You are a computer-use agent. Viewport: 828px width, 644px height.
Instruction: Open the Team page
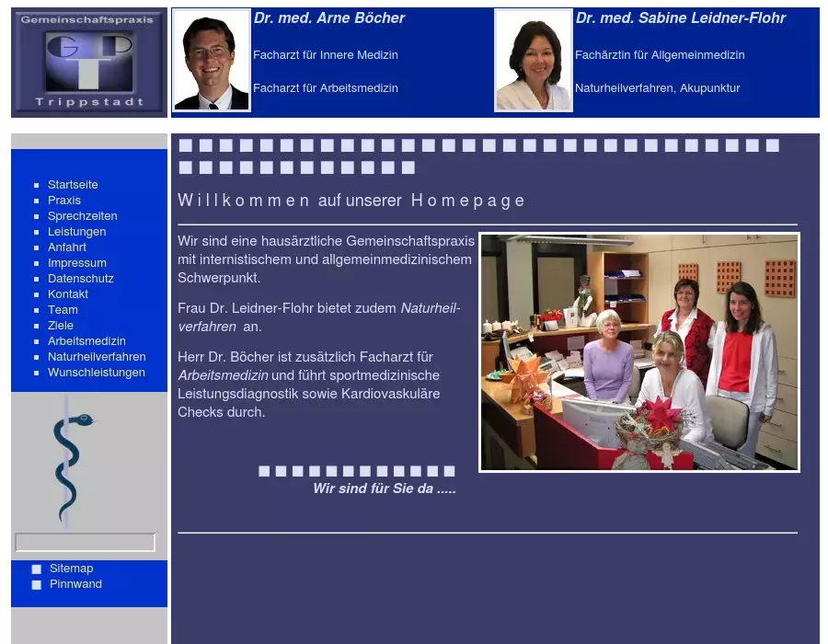(x=63, y=310)
